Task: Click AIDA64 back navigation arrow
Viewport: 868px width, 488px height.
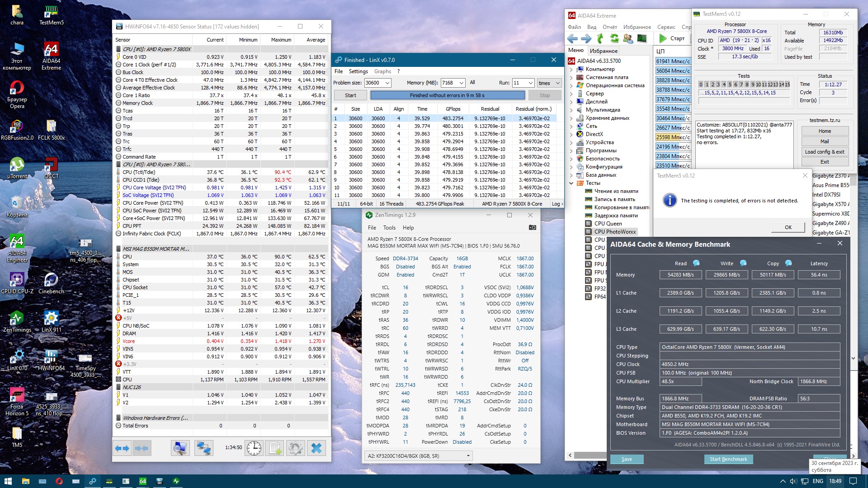Action: (573, 38)
